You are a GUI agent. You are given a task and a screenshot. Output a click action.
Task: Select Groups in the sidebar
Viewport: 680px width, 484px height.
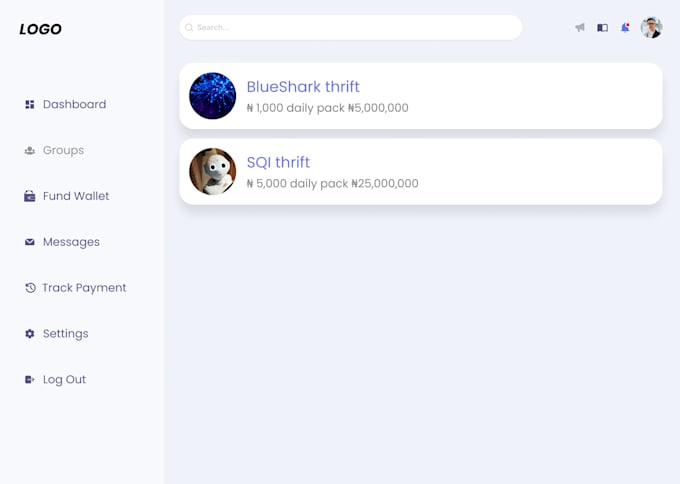[63, 150]
